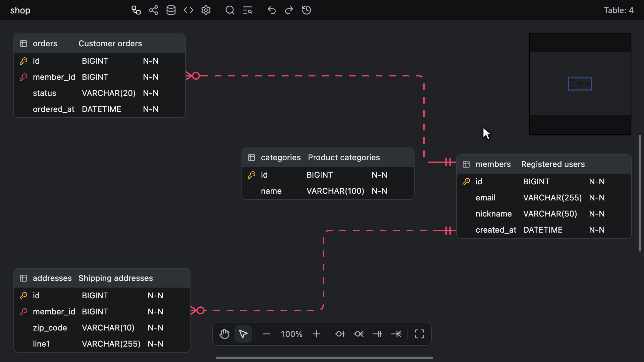Open the database icon in top toolbar
644x362 pixels.
(171, 10)
